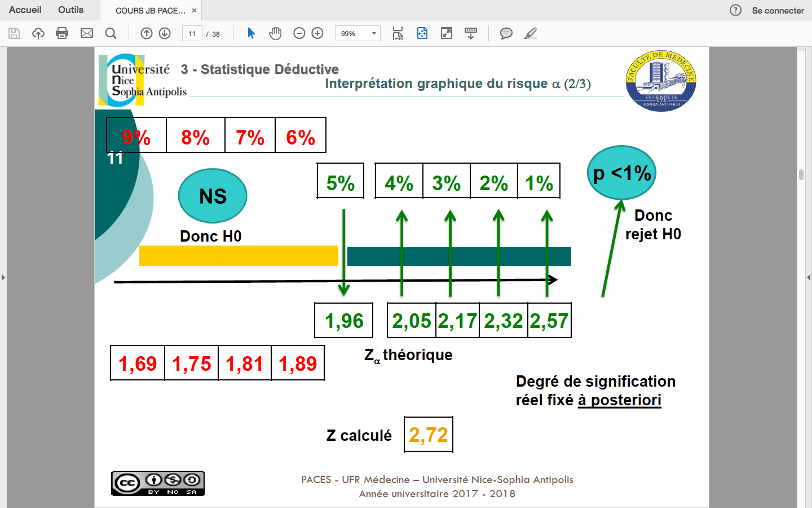Expand the right tools pane
Screen dimensions: 812x508
pos(809,277)
